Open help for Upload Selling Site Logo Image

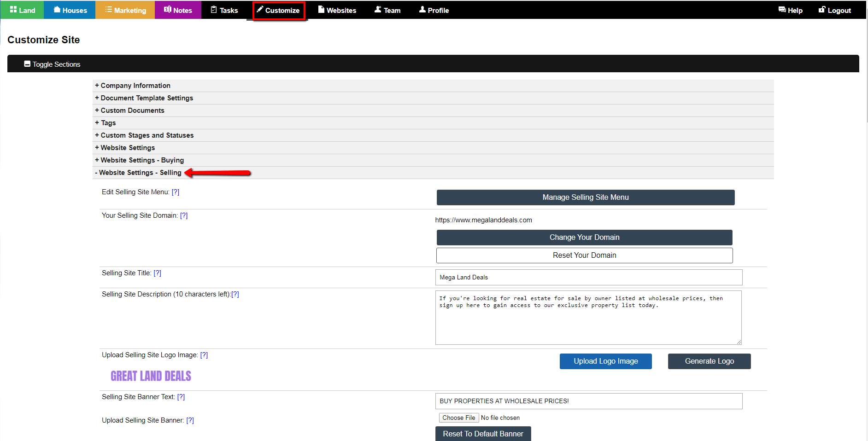coord(204,355)
